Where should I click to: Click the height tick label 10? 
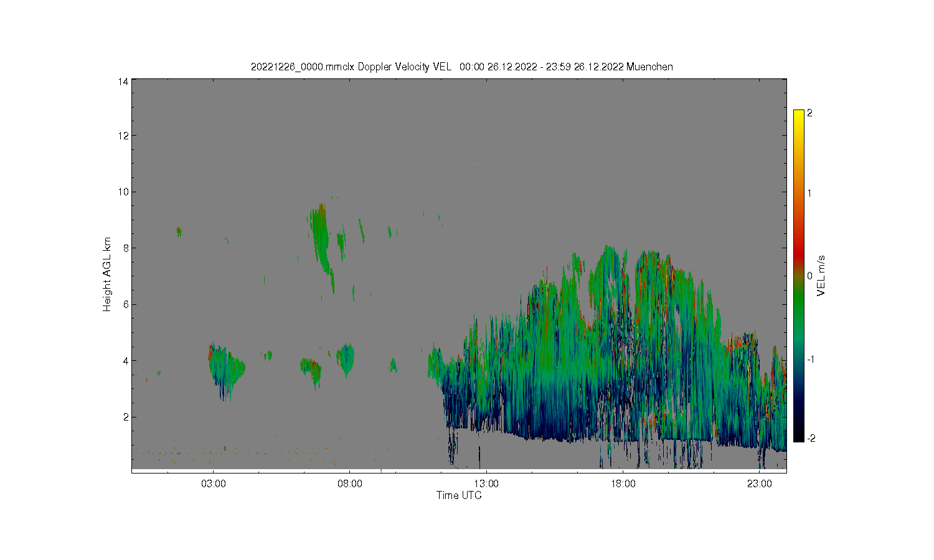[123, 192]
